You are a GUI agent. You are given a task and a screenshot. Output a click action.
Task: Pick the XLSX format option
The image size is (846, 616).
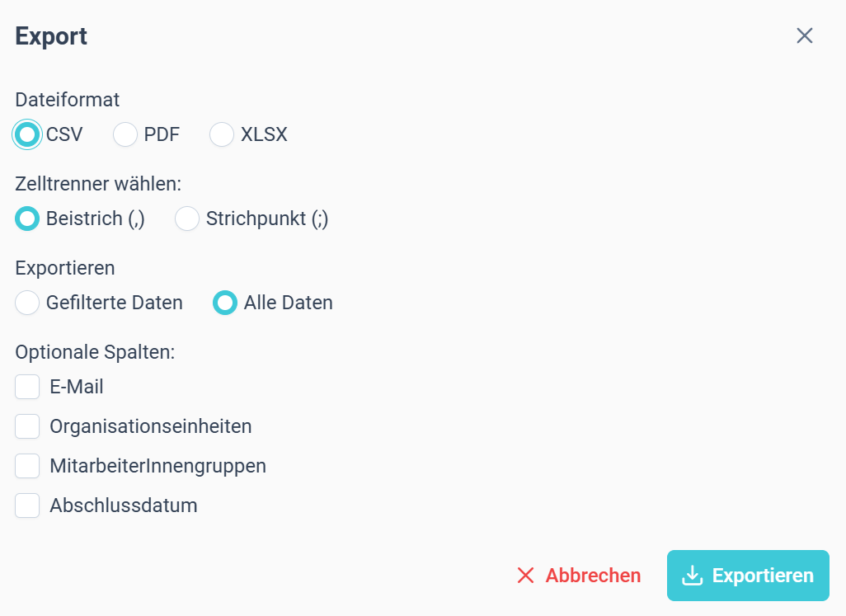point(222,134)
